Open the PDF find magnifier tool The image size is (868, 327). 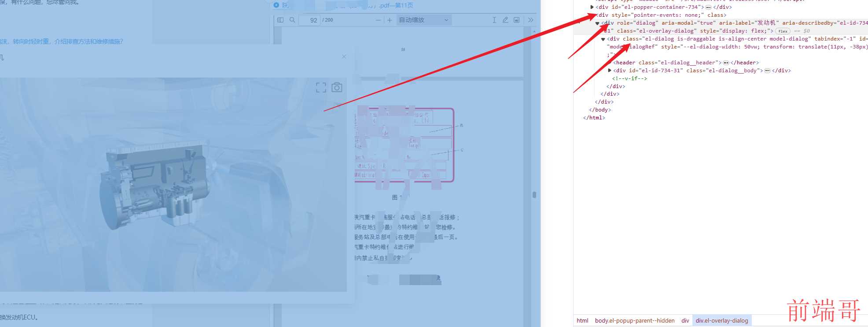(x=292, y=20)
